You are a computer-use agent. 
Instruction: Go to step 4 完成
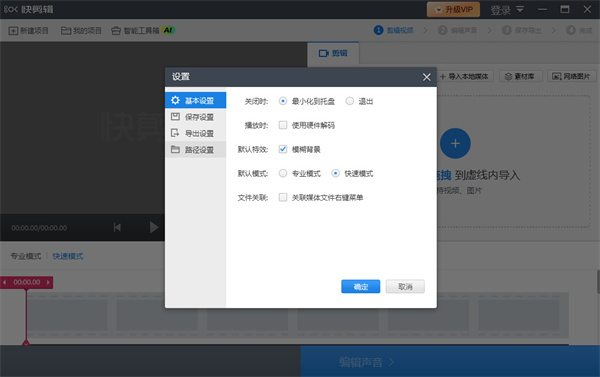(579, 30)
